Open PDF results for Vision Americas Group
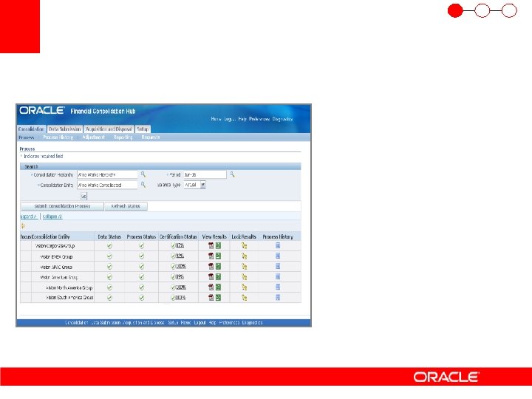The width and height of the screenshot is (532, 399). point(211,277)
